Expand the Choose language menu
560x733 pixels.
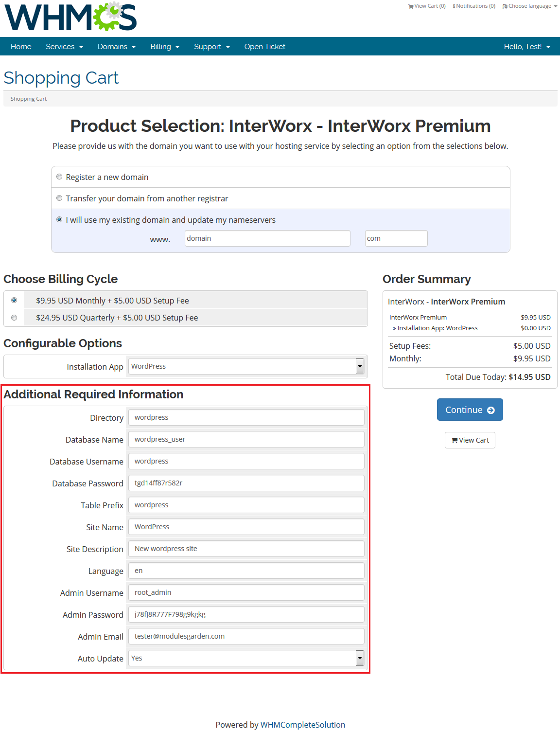click(x=530, y=6)
